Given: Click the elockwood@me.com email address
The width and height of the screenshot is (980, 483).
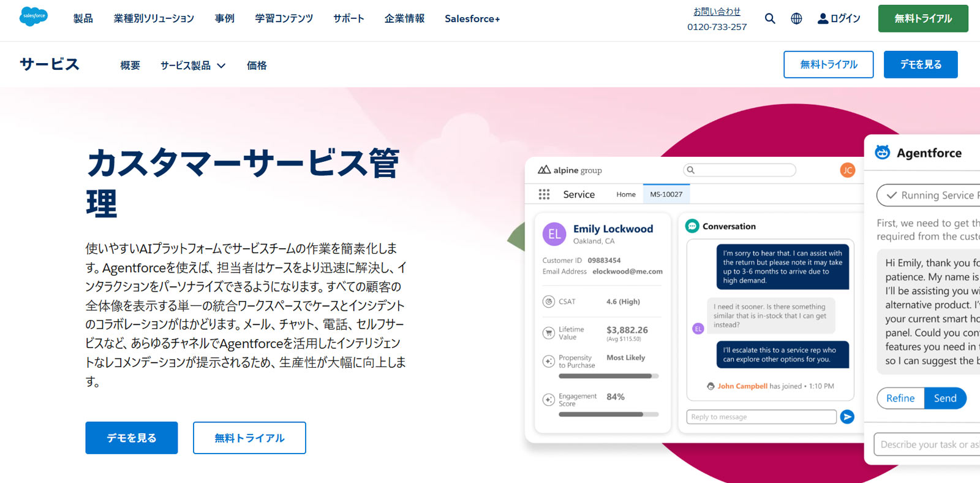Looking at the screenshot, I should pos(627,272).
